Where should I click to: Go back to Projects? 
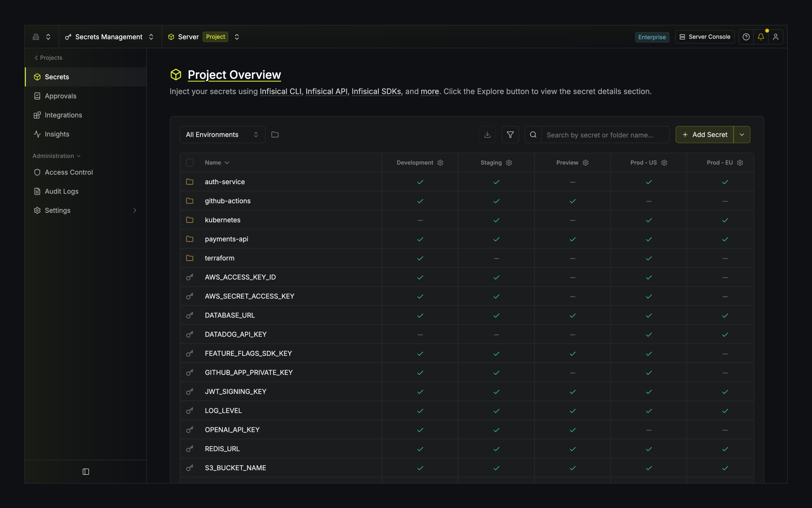click(x=48, y=58)
